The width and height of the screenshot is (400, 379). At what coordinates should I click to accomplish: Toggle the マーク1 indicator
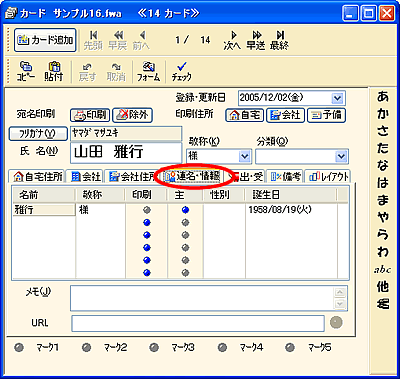[x=19, y=348]
